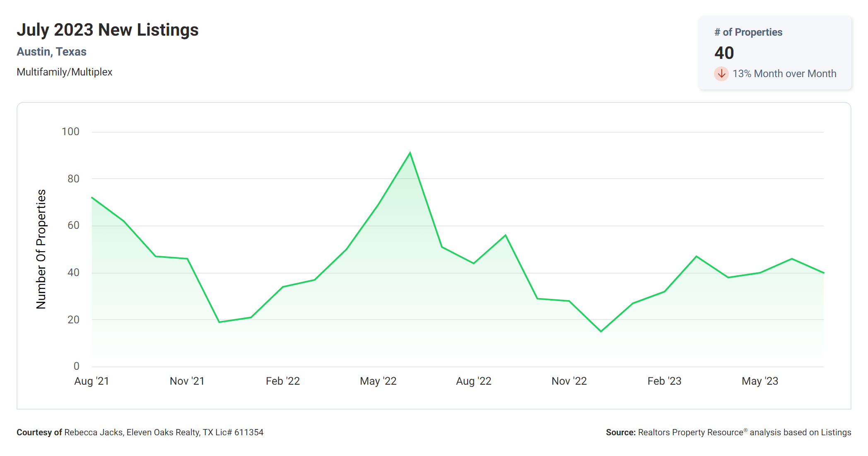This screenshot has height=456, width=868.
Task: Click the Aug '22 x-axis label
Action: [473, 381]
